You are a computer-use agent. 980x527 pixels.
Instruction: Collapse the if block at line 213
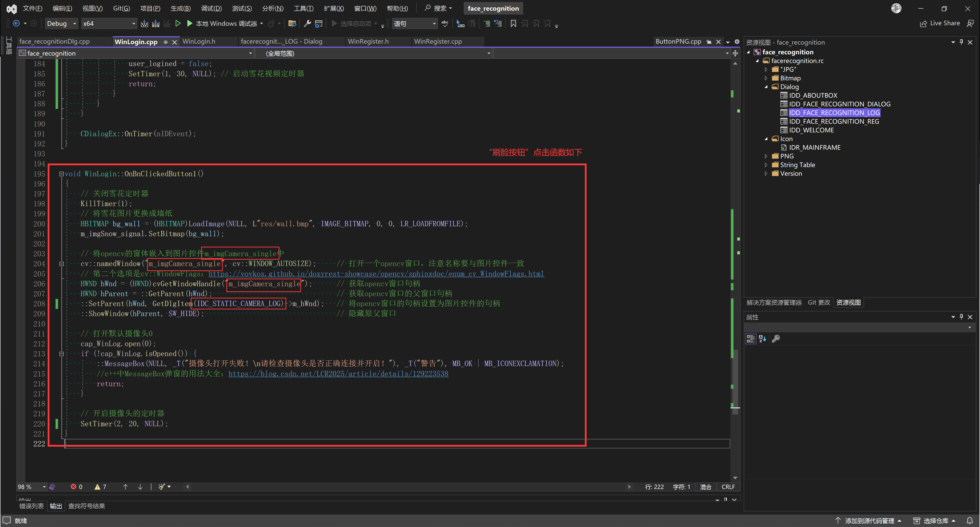(61, 354)
